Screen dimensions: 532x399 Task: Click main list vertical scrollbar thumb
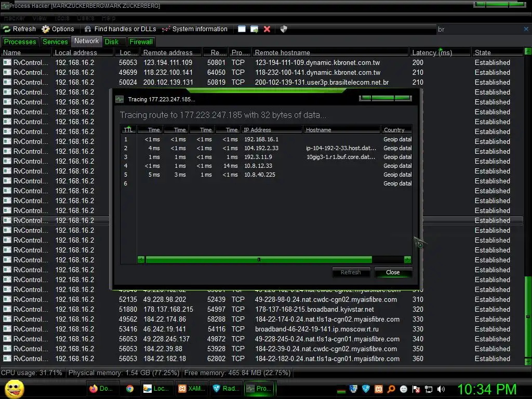[x=528, y=316]
